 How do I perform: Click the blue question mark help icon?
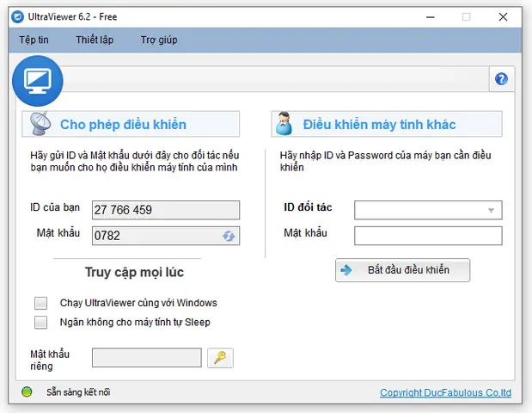click(501, 79)
